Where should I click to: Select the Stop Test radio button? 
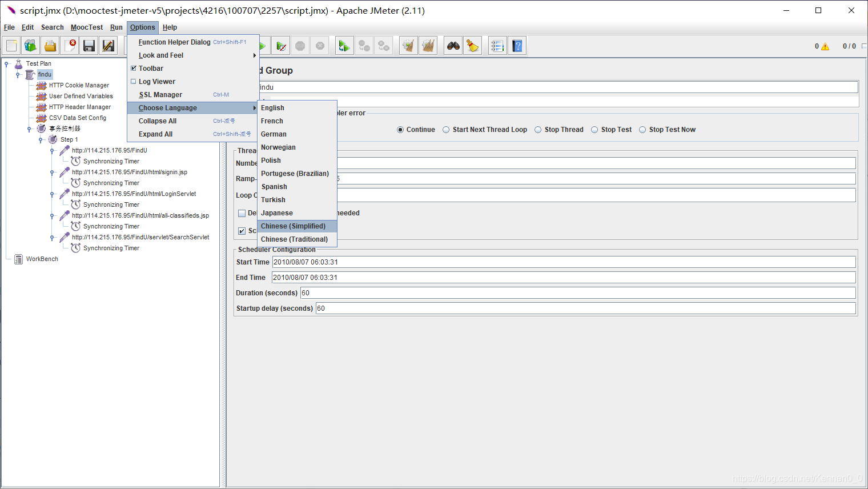(x=594, y=130)
